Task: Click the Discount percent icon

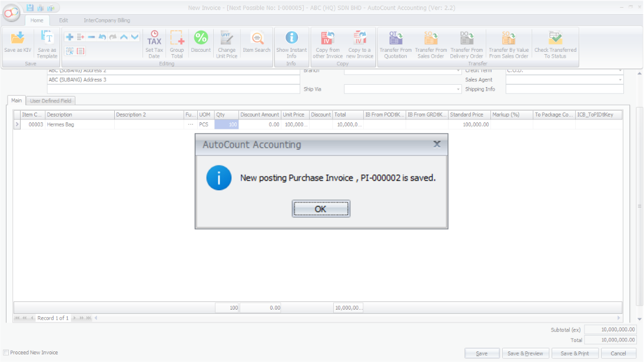Action: click(201, 39)
